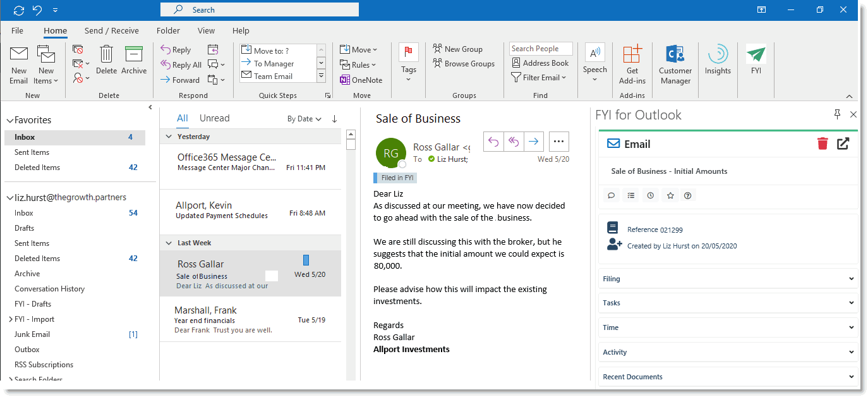Click the Reply with Meeting icon
Screen dimensions: 868x397
pyautogui.click(x=213, y=49)
